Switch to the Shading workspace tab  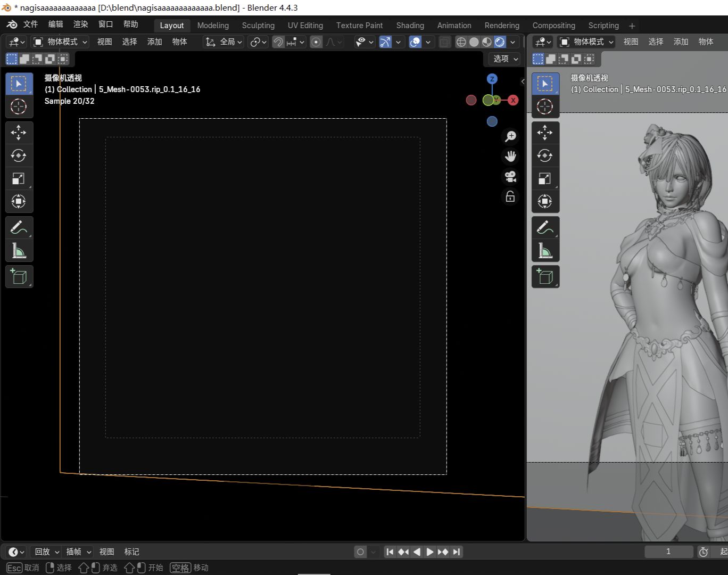(x=410, y=26)
